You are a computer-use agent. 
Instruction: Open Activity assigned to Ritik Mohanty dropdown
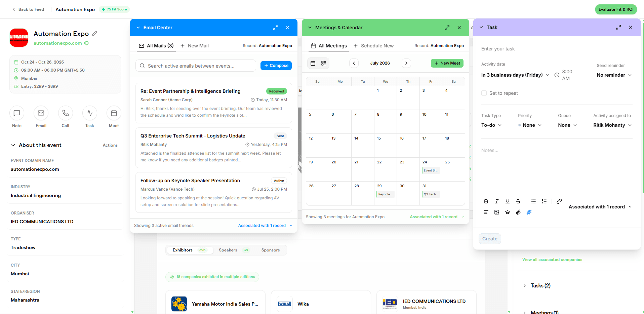pyautogui.click(x=612, y=125)
